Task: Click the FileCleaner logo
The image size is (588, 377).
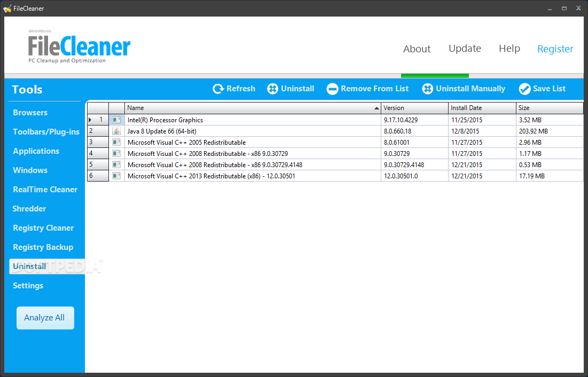Action: [x=79, y=46]
